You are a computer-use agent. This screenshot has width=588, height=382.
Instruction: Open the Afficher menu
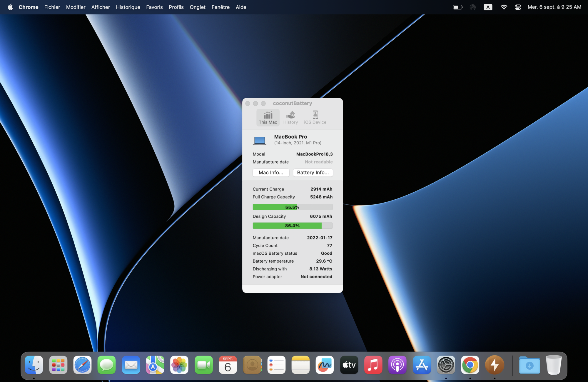tap(101, 7)
